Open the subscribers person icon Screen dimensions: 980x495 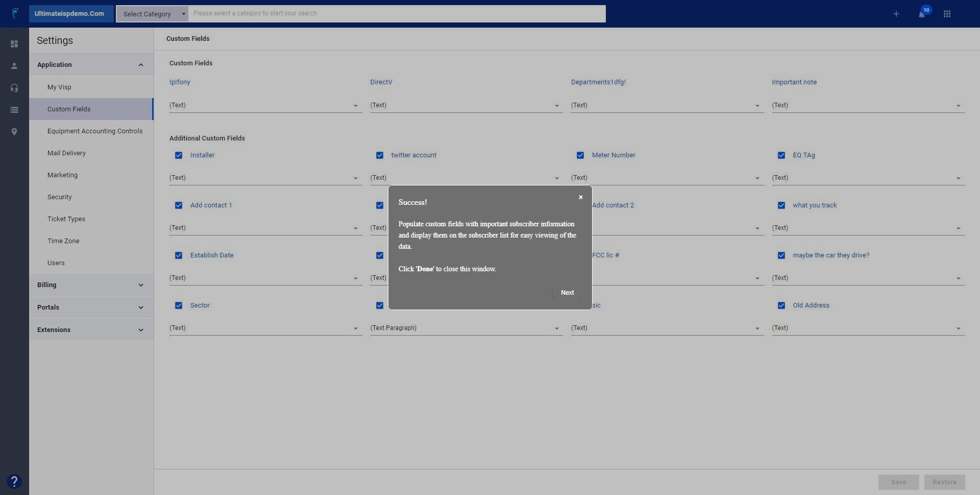coord(14,66)
